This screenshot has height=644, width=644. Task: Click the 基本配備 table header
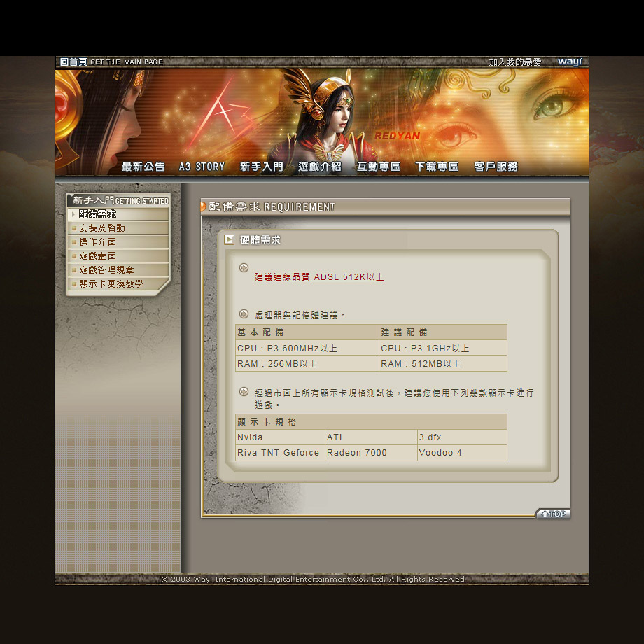click(x=307, y=332)
